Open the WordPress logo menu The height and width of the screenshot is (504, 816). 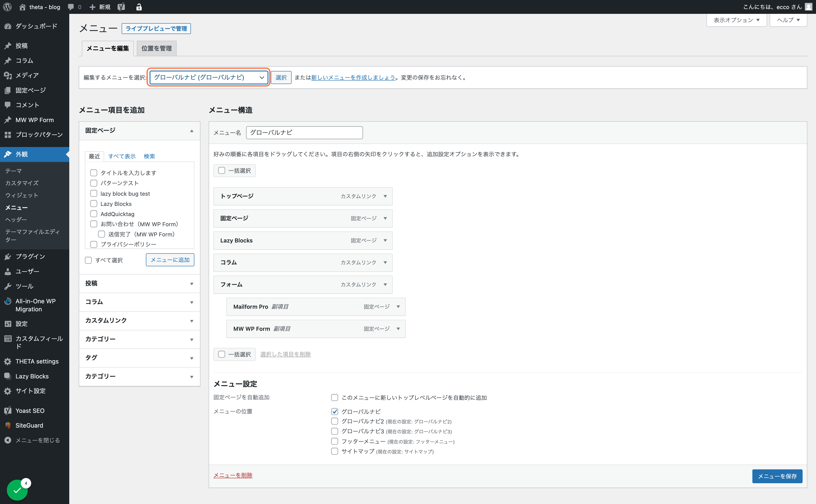(x=7, y=7)
